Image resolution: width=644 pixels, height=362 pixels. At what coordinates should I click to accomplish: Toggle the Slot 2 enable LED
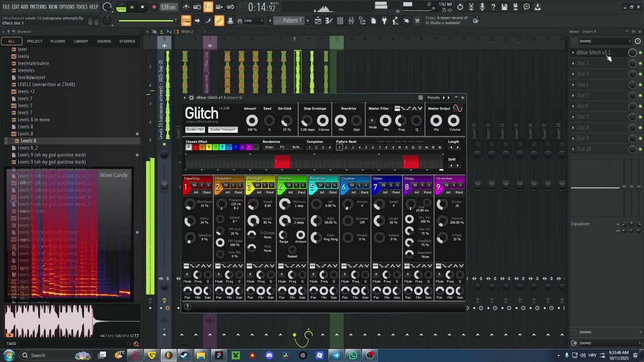coord(640,63)
